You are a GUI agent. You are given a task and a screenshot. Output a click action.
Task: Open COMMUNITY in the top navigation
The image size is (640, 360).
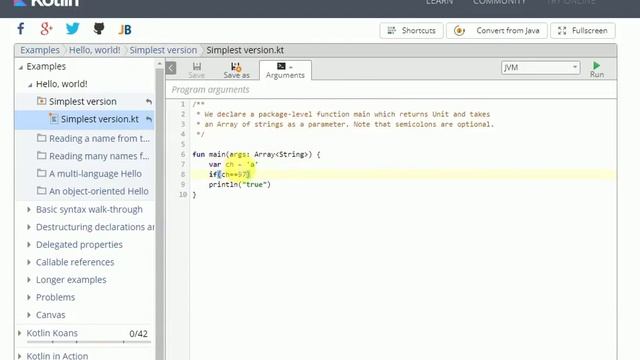[x=499, y=2]
